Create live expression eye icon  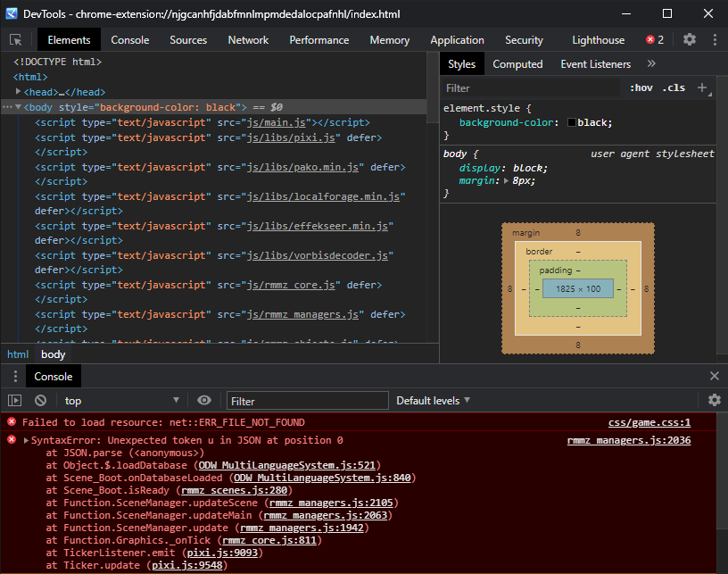pos(204,400)
